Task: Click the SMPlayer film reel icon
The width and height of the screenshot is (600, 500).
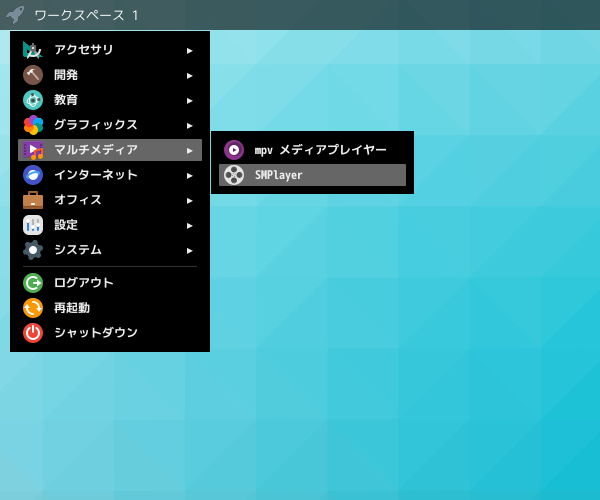Action: coord(234,175)
